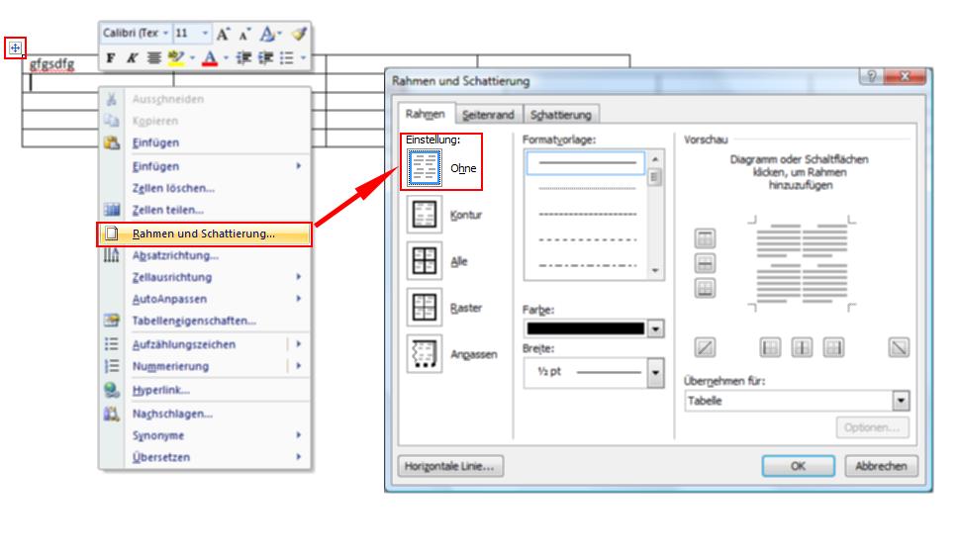Center text using the mini toolbar
Screen dimensions: 959x560
point(154,58)
